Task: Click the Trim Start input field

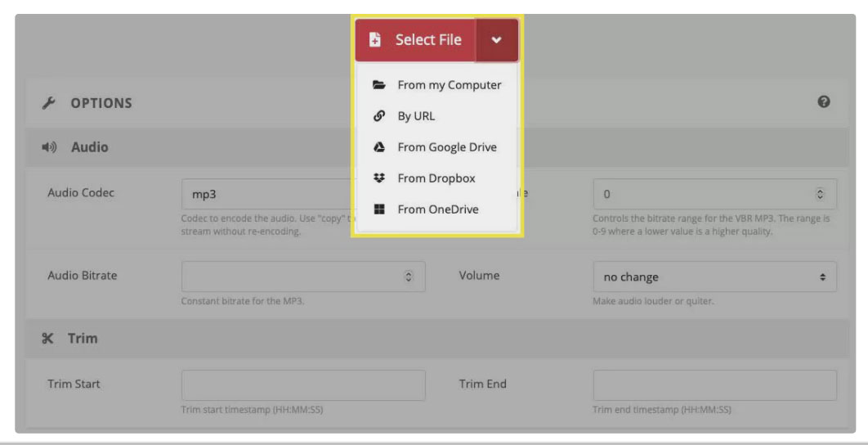Action: [303, 385]
